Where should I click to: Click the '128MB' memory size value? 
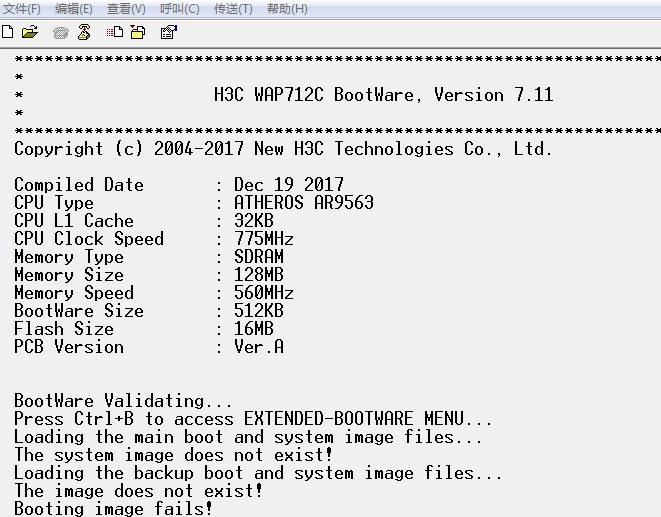pos(259,275)
